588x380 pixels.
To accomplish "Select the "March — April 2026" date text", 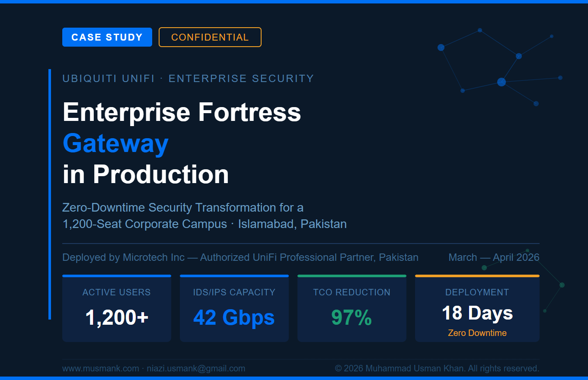I will click(494, 257).
